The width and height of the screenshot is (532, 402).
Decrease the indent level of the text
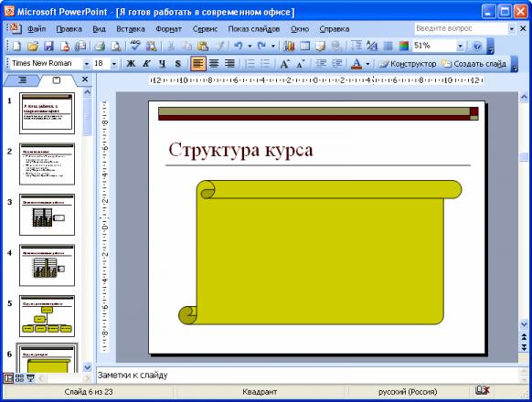[x=321, y=63]
